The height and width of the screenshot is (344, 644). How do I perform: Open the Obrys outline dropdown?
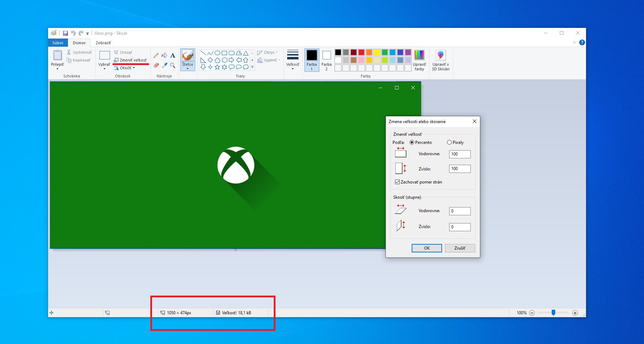coord(267,52)
